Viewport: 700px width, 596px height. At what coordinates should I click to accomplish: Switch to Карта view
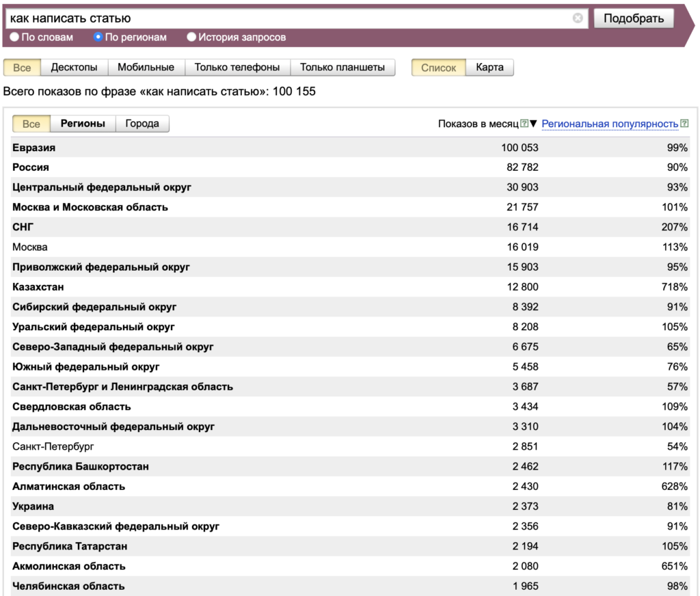tap(489, 68)
